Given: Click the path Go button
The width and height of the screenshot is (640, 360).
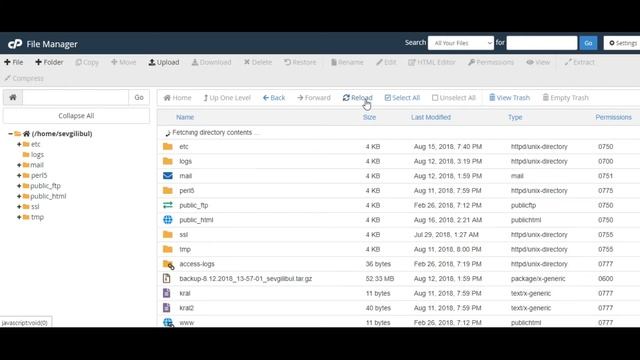Looking at the screenshot, I should coord(139,98).
